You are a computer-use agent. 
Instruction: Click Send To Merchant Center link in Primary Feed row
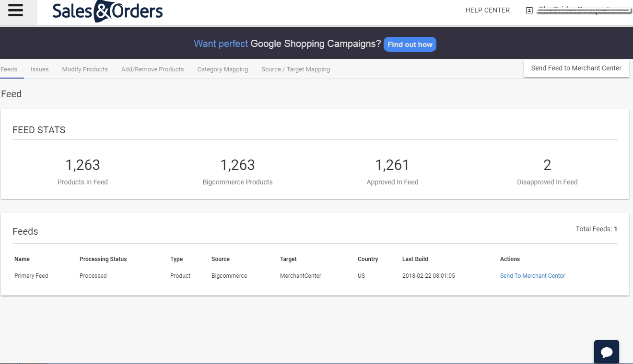(532, 276)
